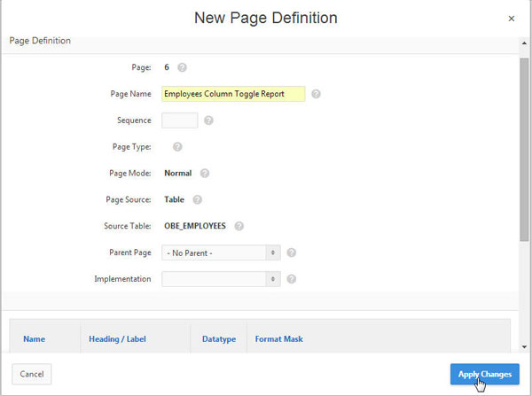Expand the Parent Page dropdown
532x396 pixels.
point(221,252)
